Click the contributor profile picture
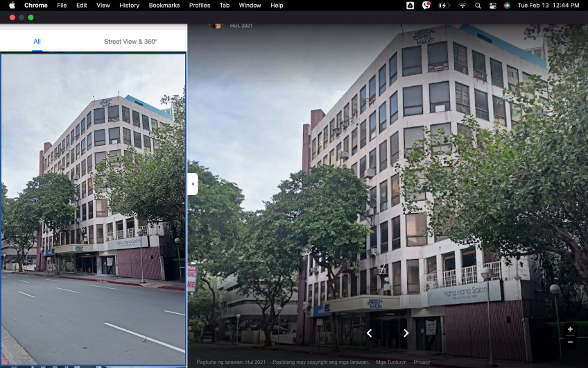Screen dimensions: 588x368 click(216, 26)
